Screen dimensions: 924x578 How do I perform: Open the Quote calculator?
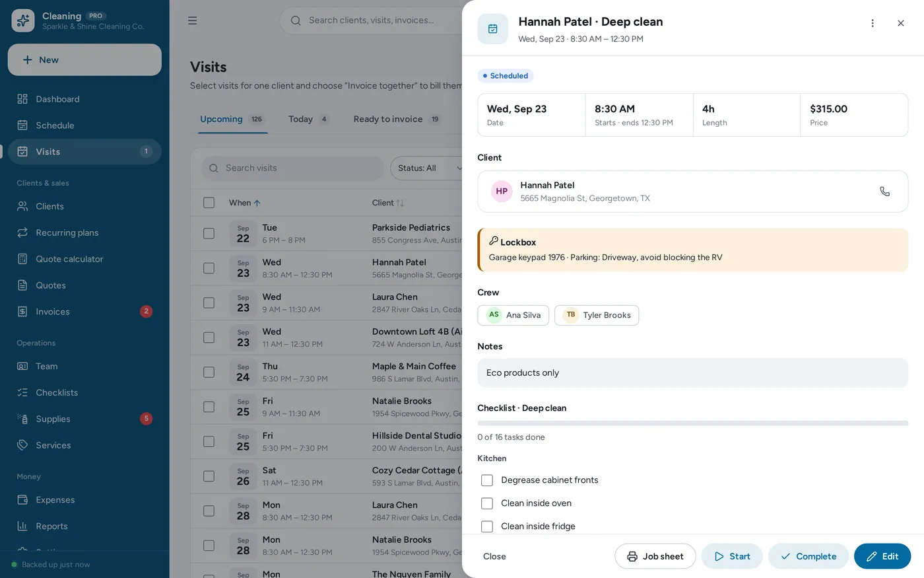coord(84,260)
